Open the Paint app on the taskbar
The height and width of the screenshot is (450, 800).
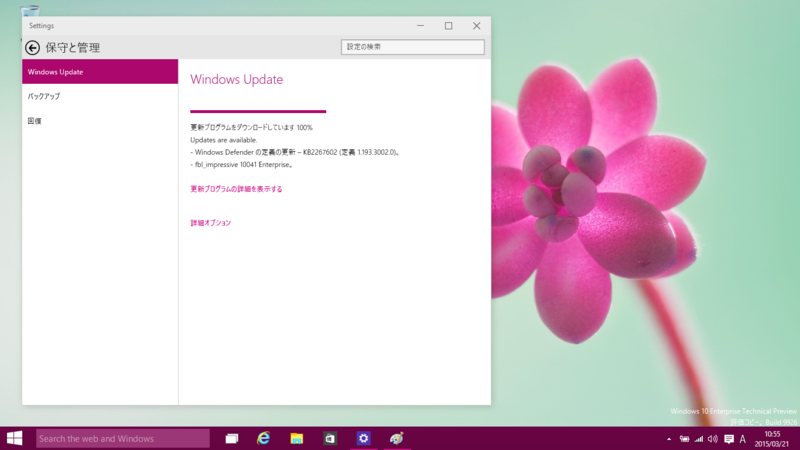[x=396, y=438]
